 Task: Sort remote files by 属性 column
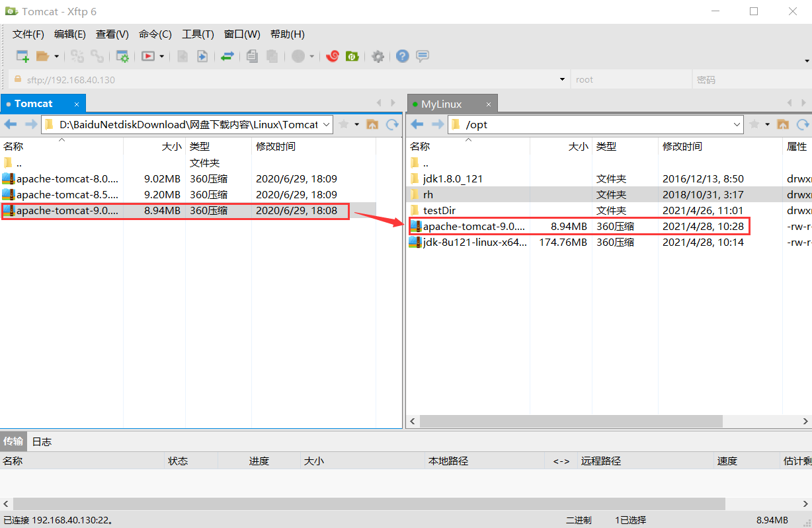797,147
